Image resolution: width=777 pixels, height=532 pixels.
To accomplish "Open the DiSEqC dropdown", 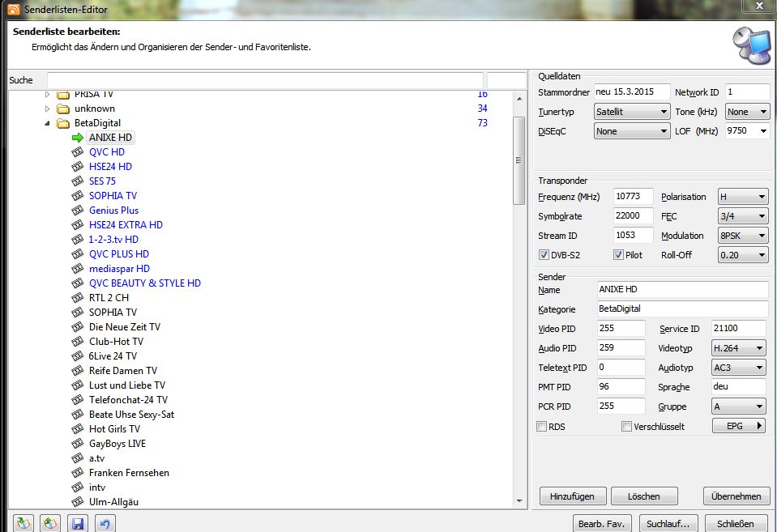I will 632,131.
